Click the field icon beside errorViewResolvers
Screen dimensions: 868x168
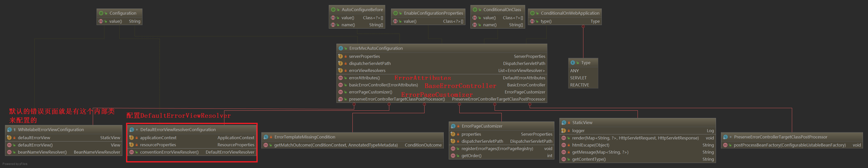tap(340, 70)
